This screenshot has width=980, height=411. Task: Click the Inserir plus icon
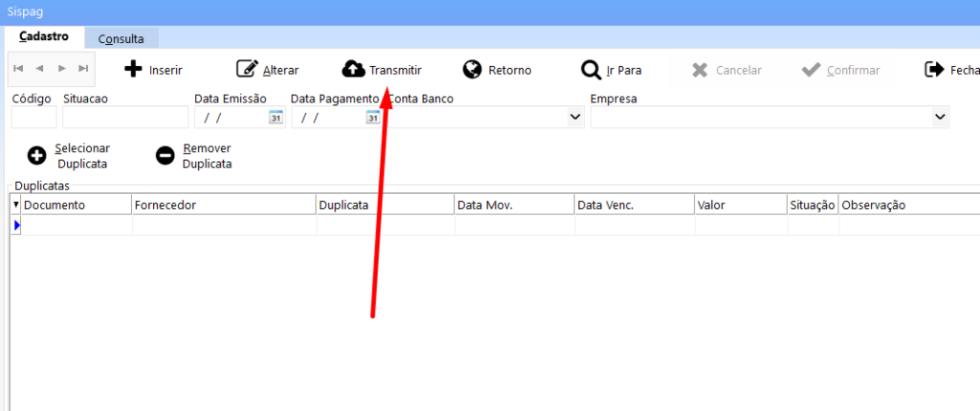(134, 70)
